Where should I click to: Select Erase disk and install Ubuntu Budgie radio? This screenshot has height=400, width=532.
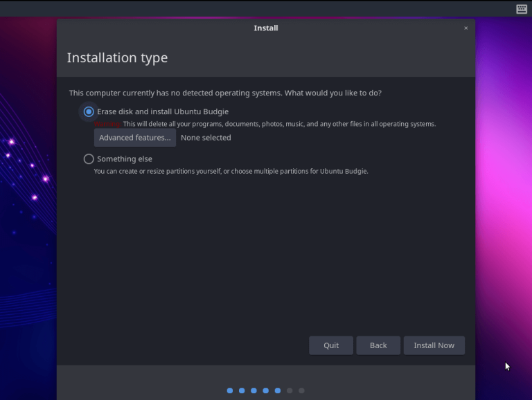[x=89, y=111]
